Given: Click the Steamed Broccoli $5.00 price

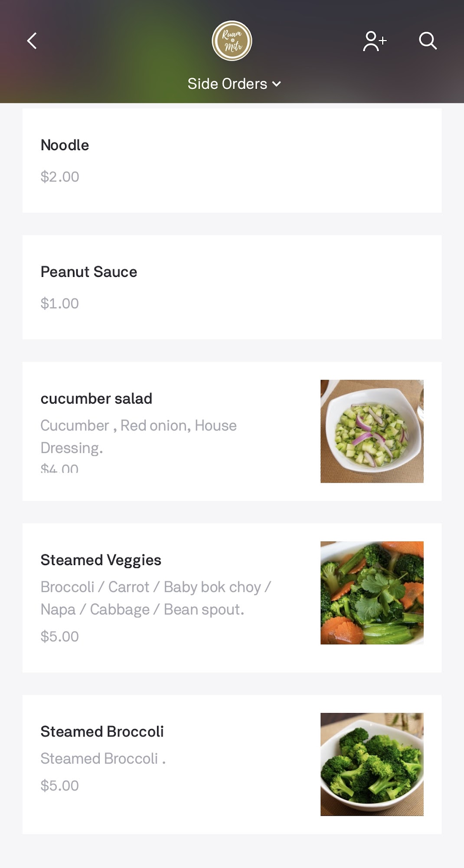Looking at the screenshot, I should (60, 786).
